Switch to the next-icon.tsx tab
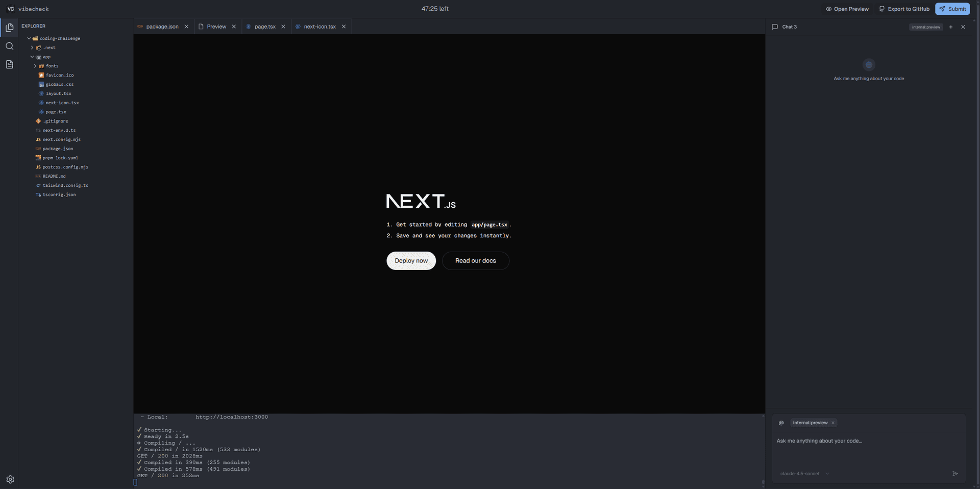Screen dimensions: 980x489 click(320, 27)
